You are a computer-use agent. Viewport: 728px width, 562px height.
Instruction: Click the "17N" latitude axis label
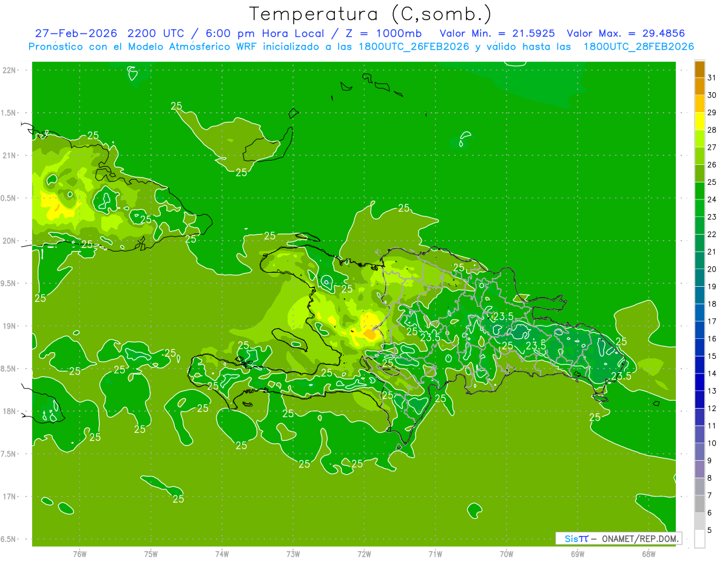click(x=9, y=497)
